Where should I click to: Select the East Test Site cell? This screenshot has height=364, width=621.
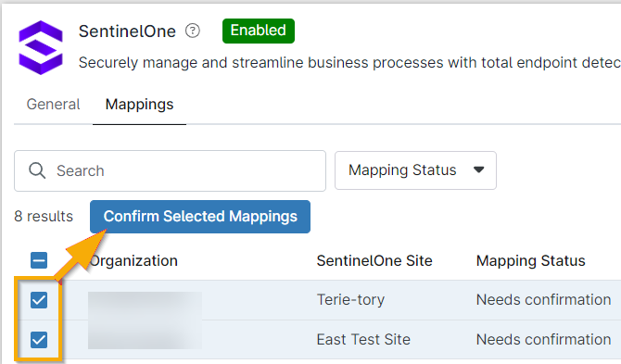pos(363,340)
